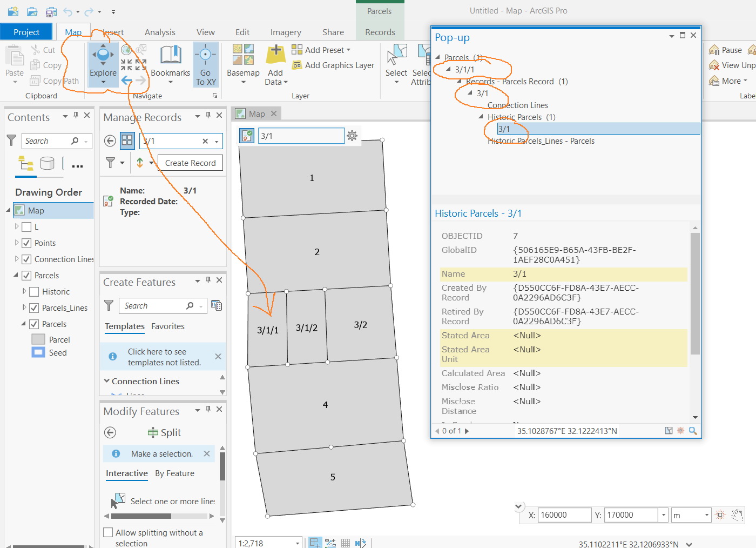Image resolution: width=756 pixels, height=548 pixels.
Task: Clear the 3/1 search in Manage Records
Action: coord(205,141)
